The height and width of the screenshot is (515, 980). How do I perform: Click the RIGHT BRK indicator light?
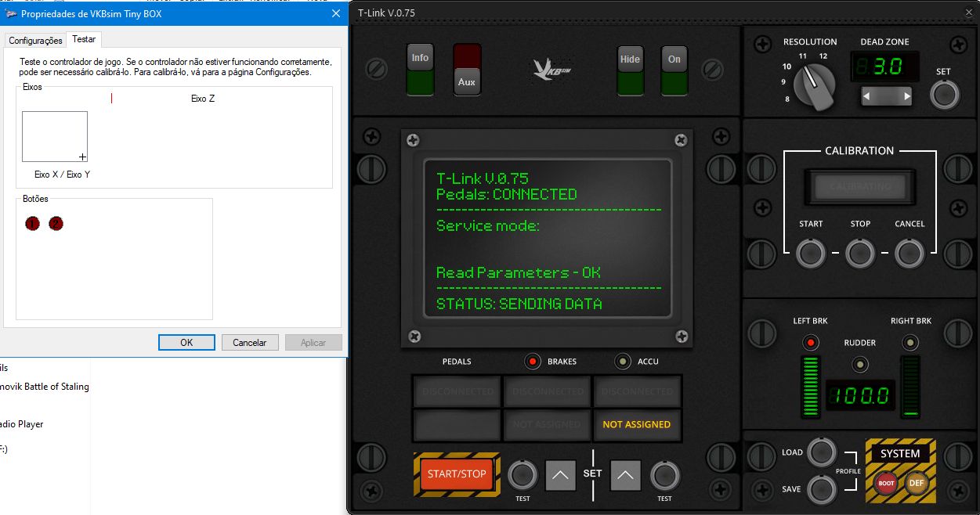coord(909,343)
